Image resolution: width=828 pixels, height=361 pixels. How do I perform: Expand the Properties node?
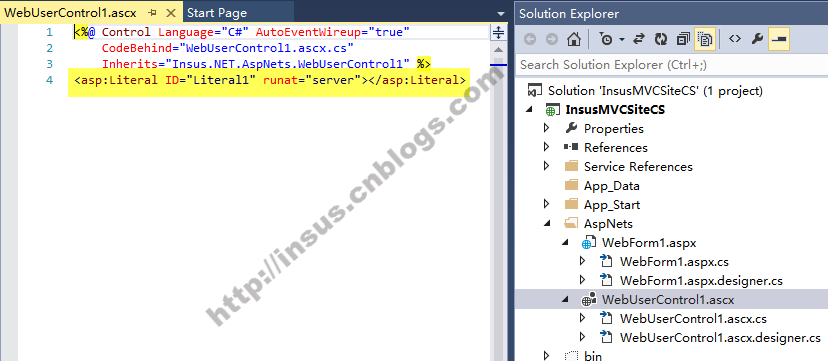547,128
